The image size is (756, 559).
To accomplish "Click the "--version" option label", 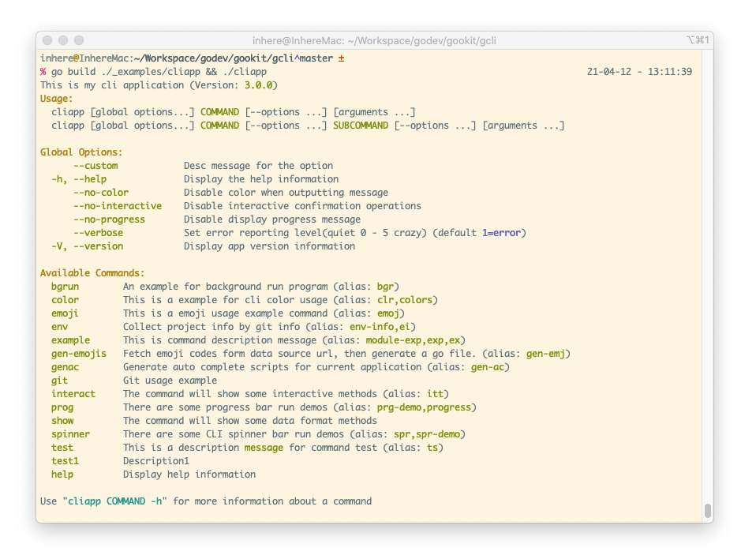I will click(98, 246).
